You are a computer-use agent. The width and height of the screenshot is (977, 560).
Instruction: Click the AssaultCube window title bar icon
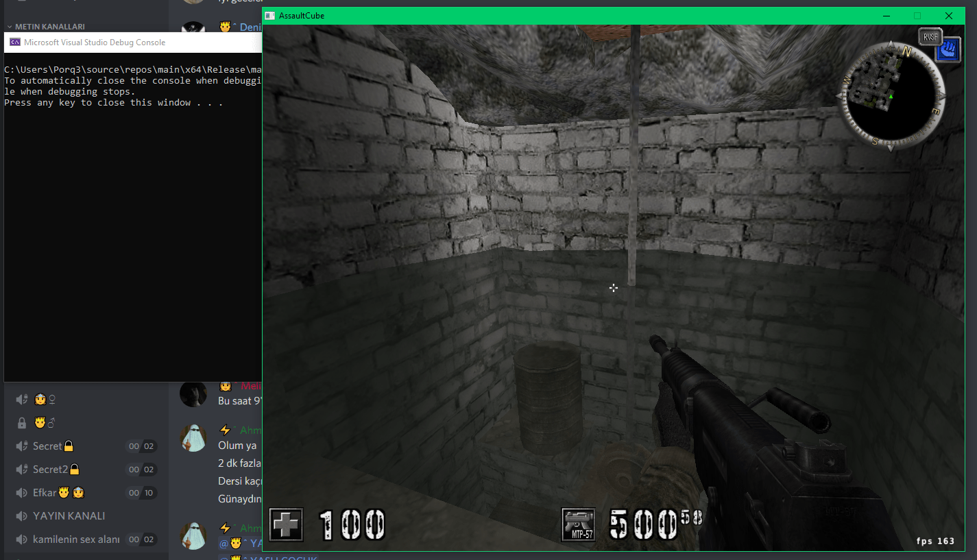270,16
